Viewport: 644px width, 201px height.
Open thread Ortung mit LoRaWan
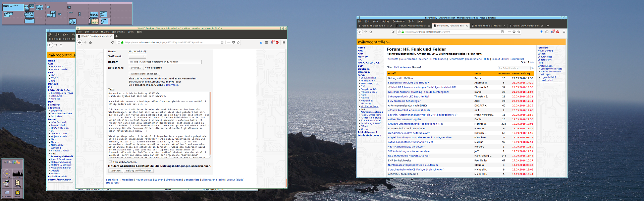click(x=400, y=78)
